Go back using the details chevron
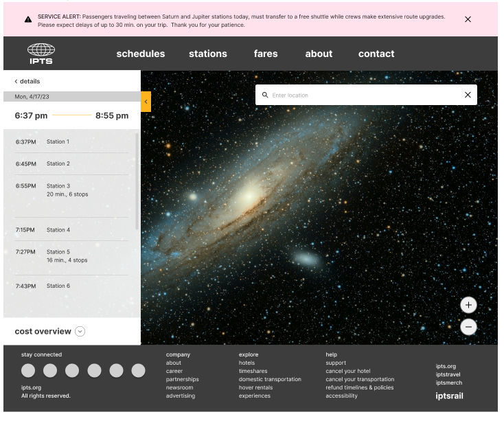This screenshot has width=504, height=421. [x=16, y=82]
